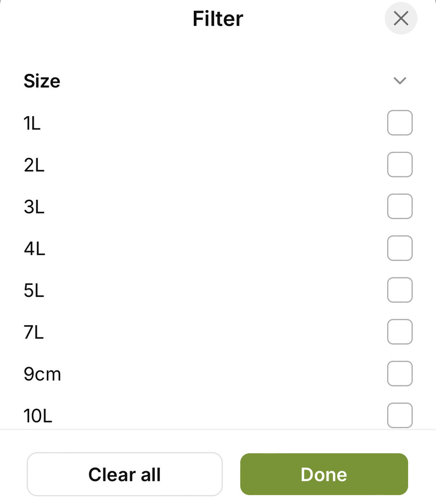Click the 1L label text
436x504 pixels.
[x=32, y=123]
